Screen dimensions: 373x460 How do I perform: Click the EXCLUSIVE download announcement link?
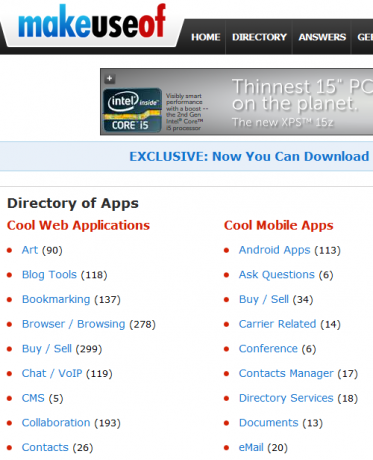tap(249, 157)
